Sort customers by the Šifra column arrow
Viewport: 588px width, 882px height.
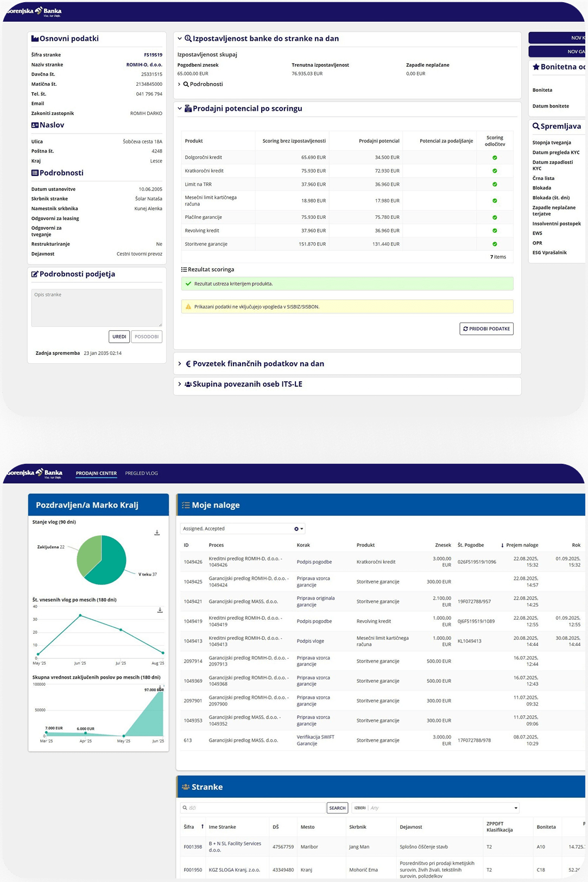coord(203,827)
